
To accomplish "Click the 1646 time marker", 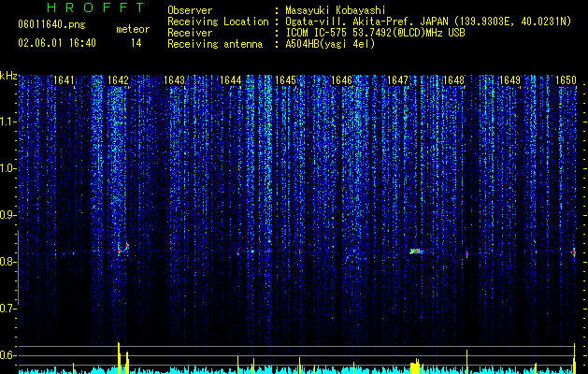I will [342, 80].
